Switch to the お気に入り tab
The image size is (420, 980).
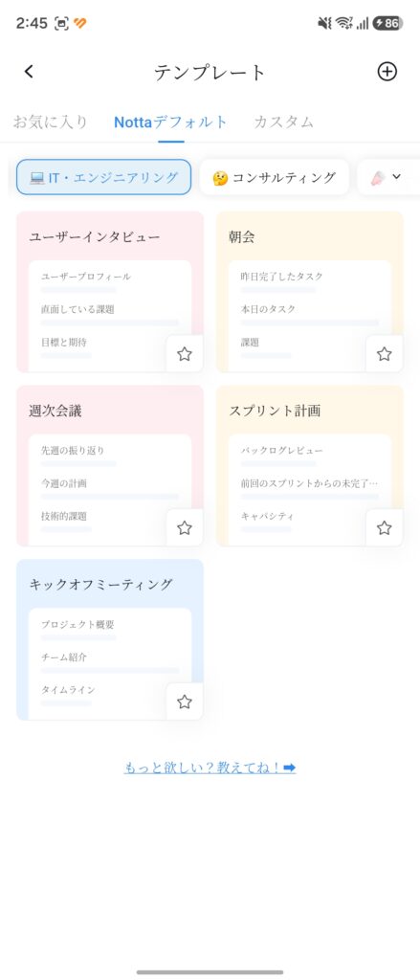[51, 122]
